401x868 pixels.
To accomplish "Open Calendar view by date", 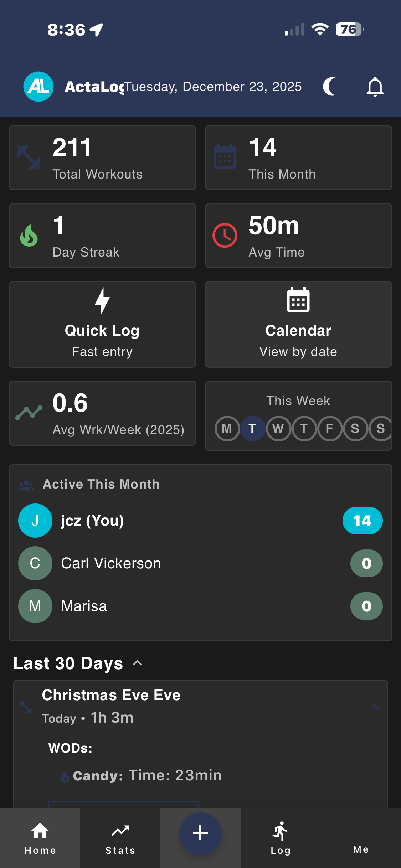I will 298,324.
